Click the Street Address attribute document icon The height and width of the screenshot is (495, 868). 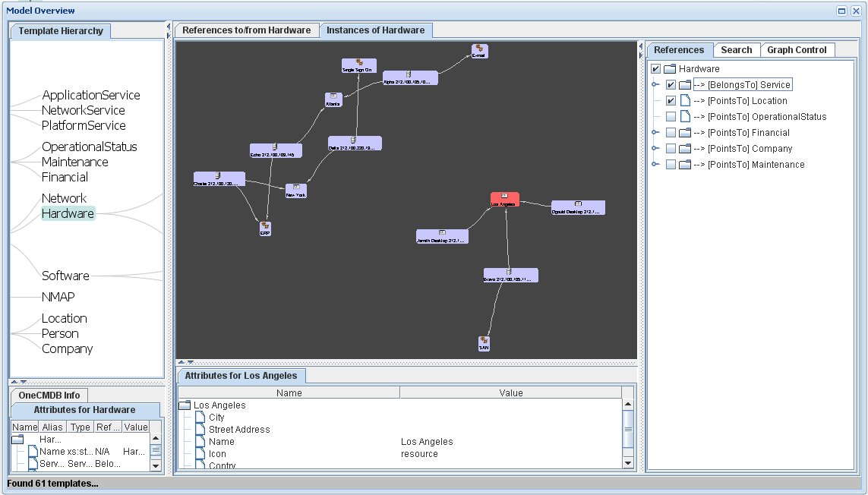[200, 430]
